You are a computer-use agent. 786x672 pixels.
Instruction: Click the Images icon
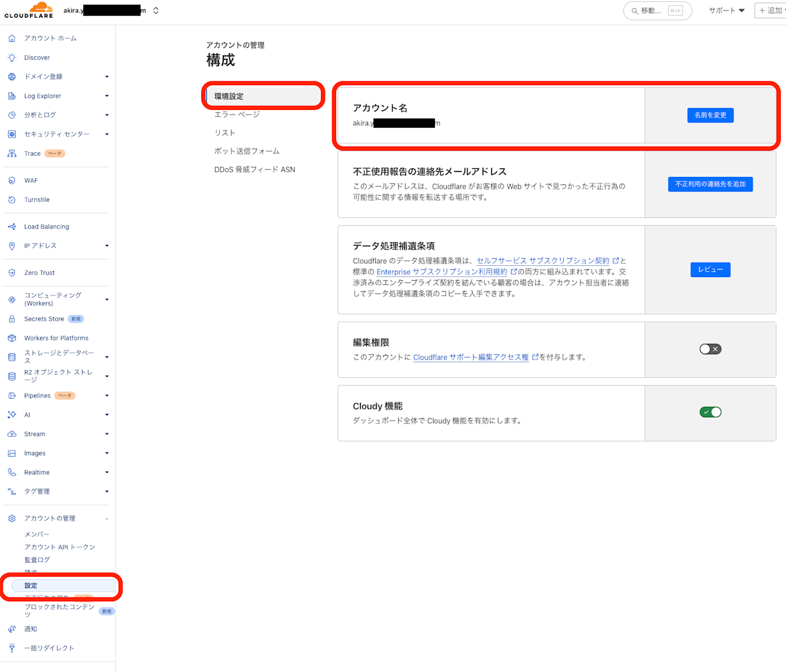click(x=12, y=453)
